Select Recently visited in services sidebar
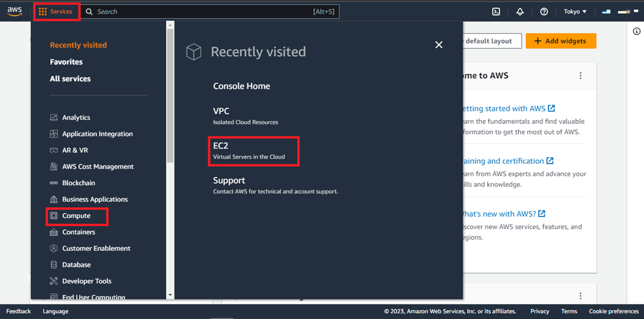The height and width of the screenshot is (319, 644). tap(78, 45)
